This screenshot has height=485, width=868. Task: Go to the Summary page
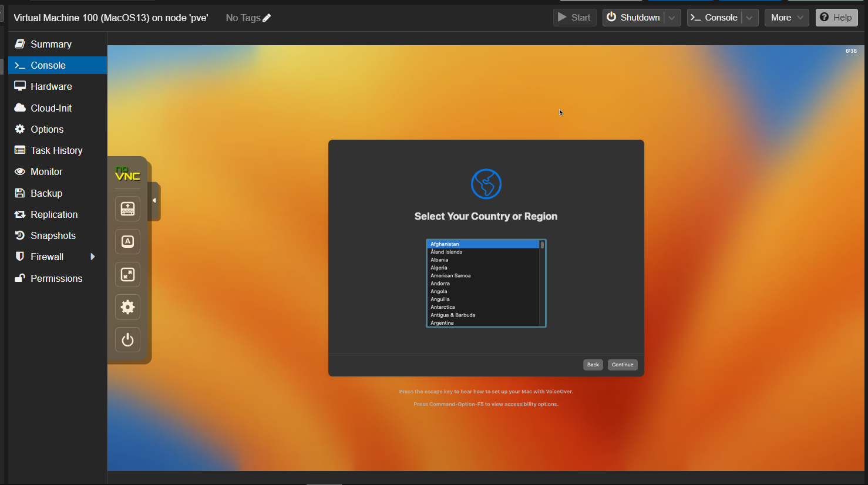point(51,44)
